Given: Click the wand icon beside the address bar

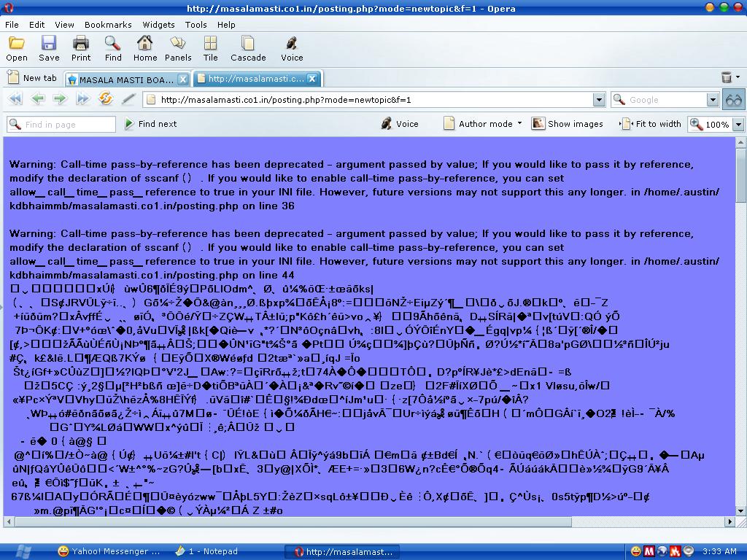Looking at the screenshot, I should tap(128, 99).
